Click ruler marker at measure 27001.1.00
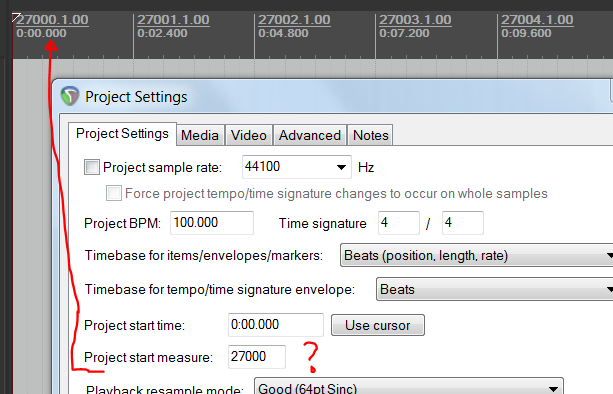The image size is (613, 394). (173, 20)
